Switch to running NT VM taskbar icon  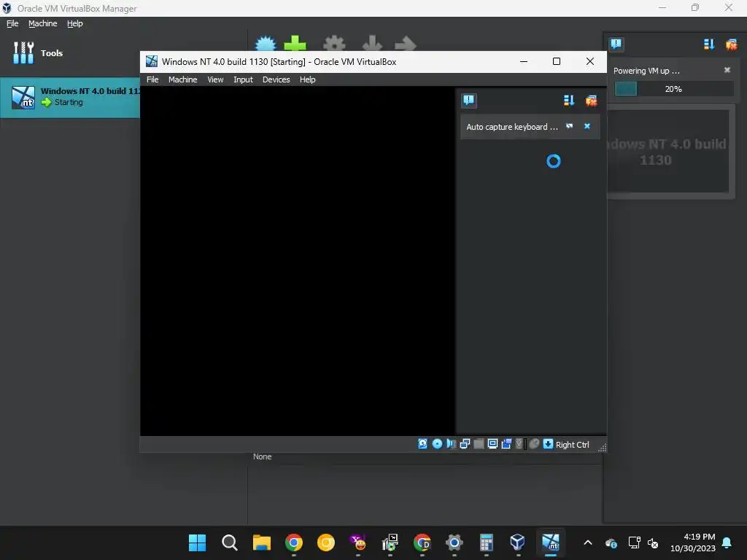coord(550,542)
